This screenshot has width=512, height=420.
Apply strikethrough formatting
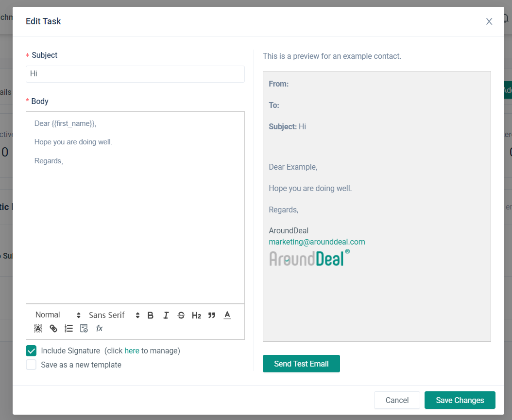[181, 315]
